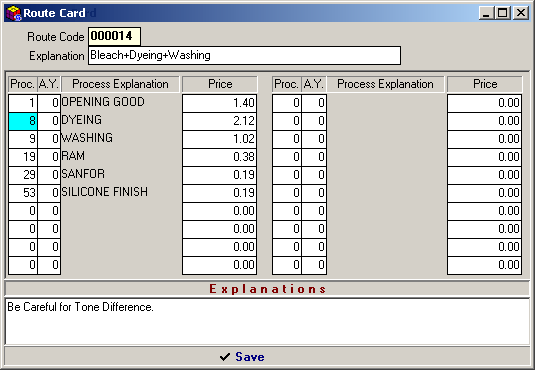Click the Explanations section heading

pyautogui.click(x=267, y=289)
